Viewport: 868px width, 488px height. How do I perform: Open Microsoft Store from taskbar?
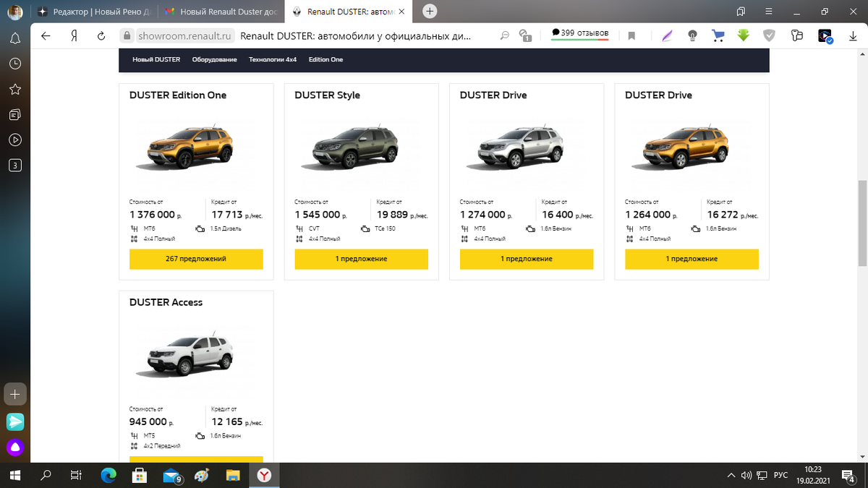coord(140,475)
